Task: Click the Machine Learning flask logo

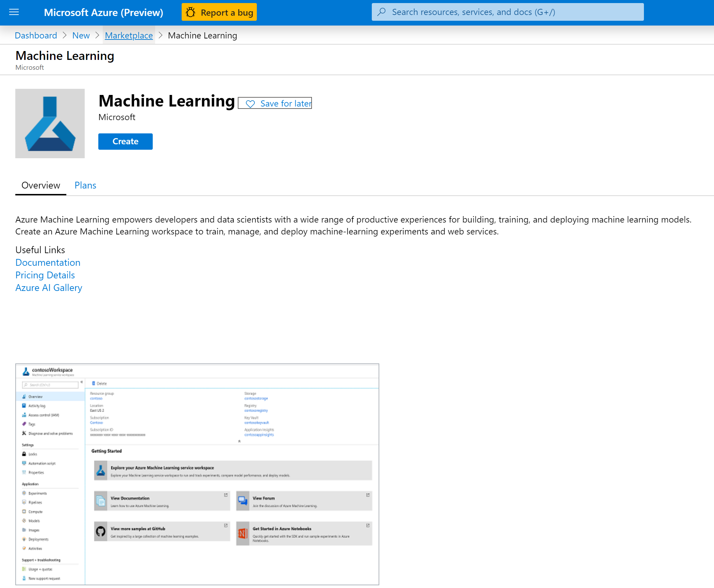Action: click(x=50, y=124)
